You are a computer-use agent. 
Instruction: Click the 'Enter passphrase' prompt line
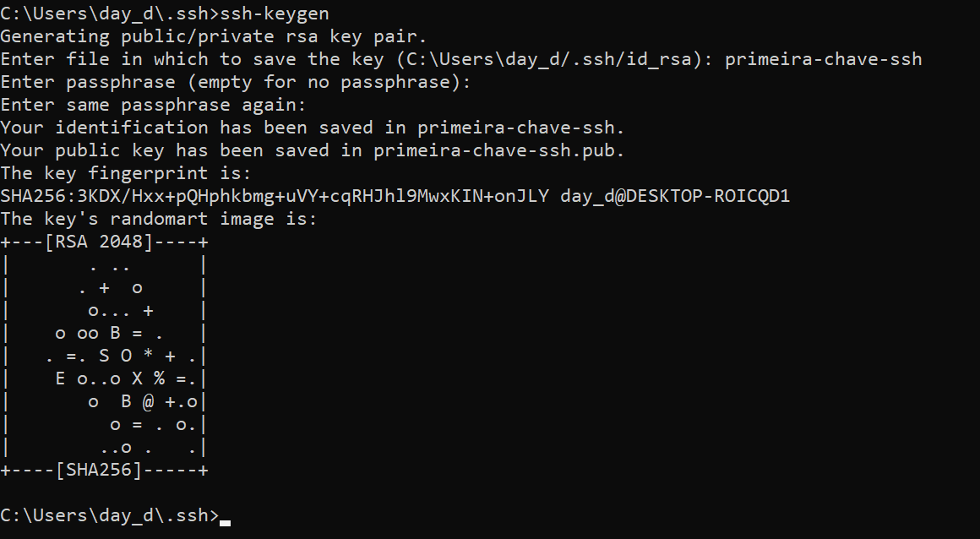tap(236, 82)
